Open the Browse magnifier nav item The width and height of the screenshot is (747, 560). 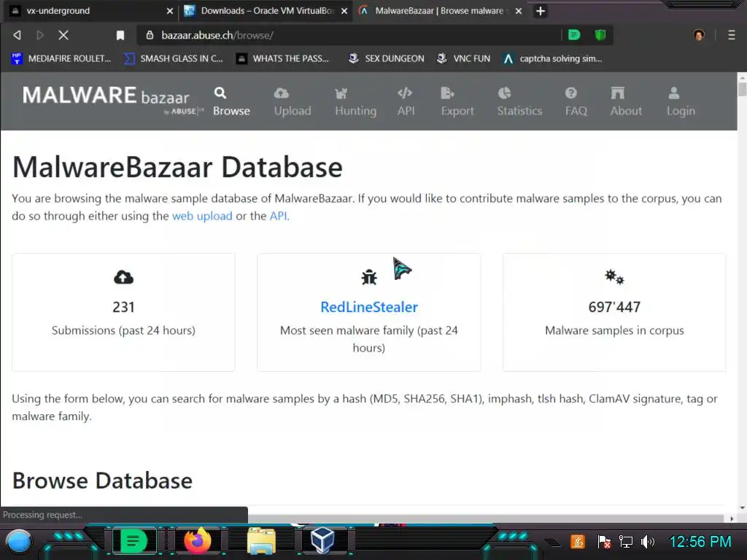pyautogui.click(x=231, y=101)
